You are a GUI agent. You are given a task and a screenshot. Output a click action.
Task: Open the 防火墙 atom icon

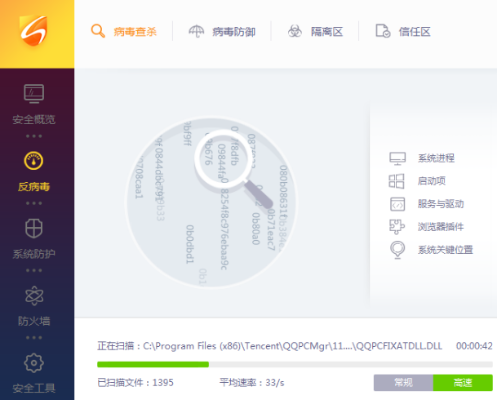pos(34,296)
